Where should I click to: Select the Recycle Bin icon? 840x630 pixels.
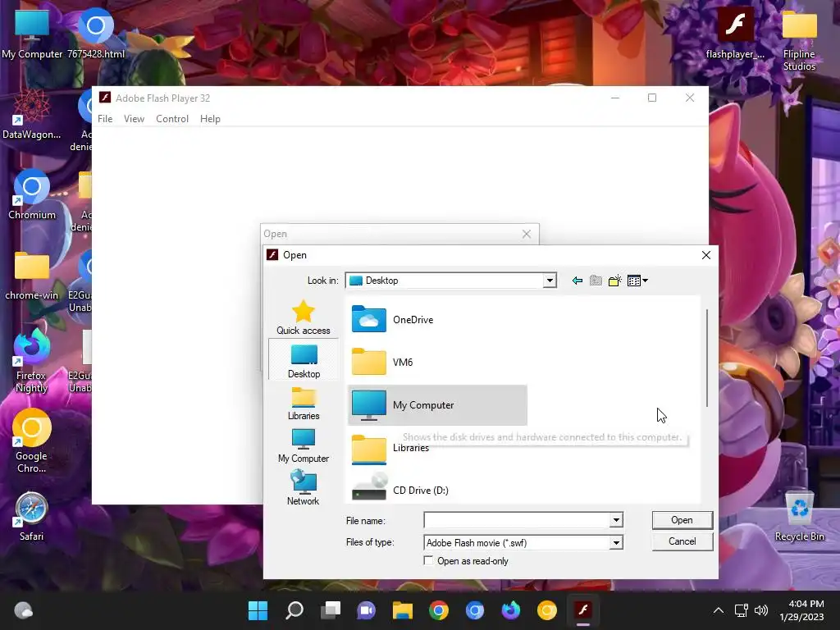[799, 517]
